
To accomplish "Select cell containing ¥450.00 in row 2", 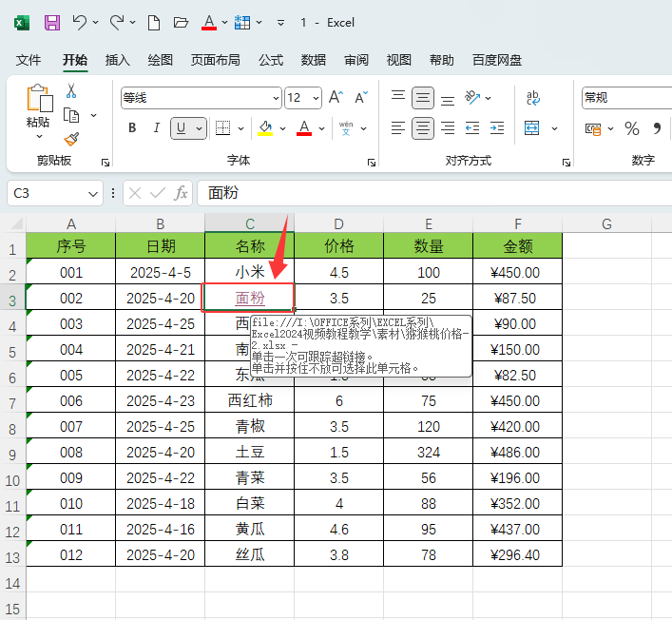I will coord(517,272).
